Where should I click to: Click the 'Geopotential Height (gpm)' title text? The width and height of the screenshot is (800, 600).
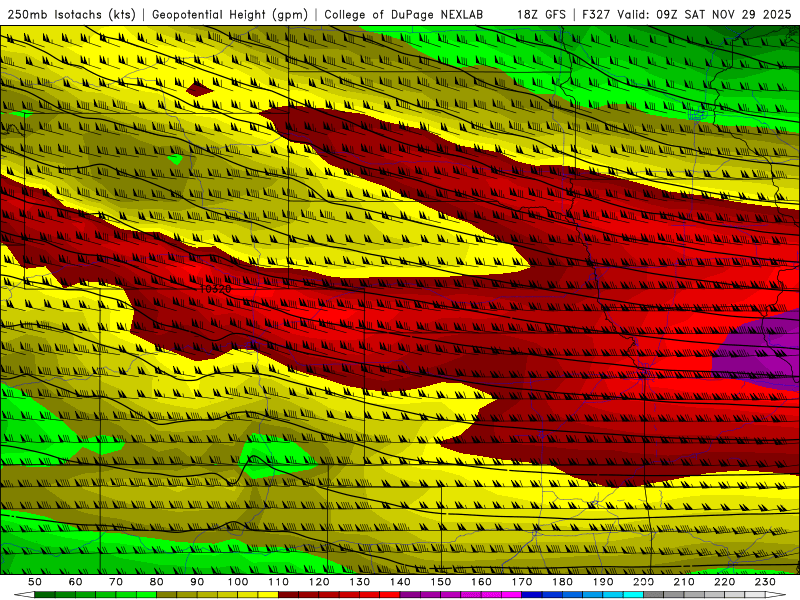pyautogui.click(x=230, y=14)
